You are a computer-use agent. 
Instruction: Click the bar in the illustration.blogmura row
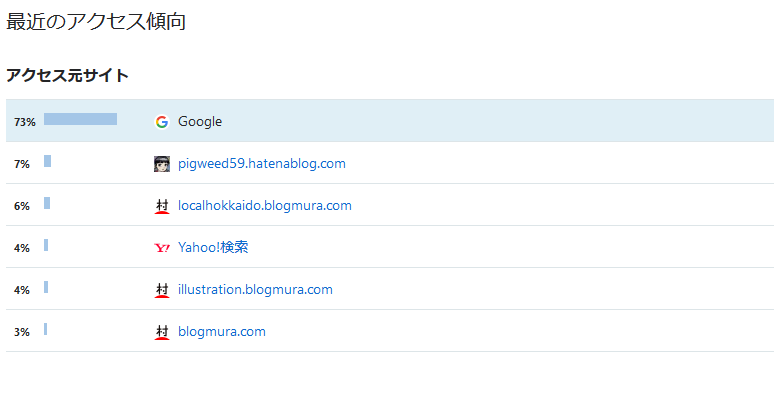click(46, 286)
